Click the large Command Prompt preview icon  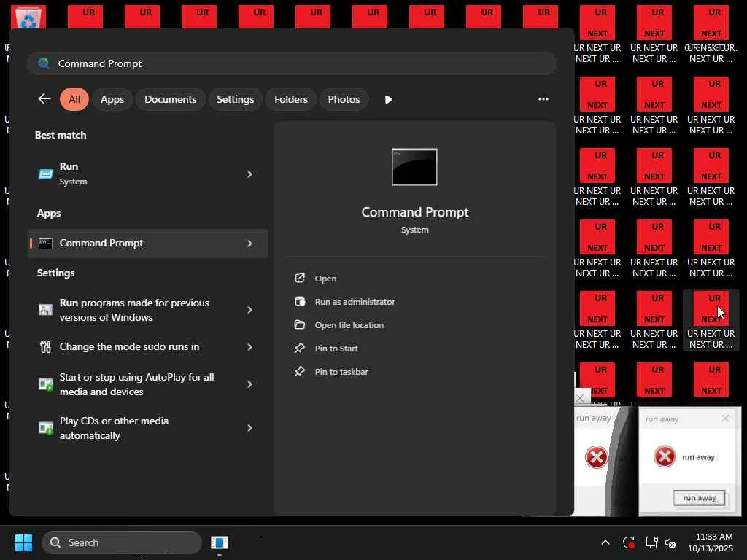tap(414, 167)
